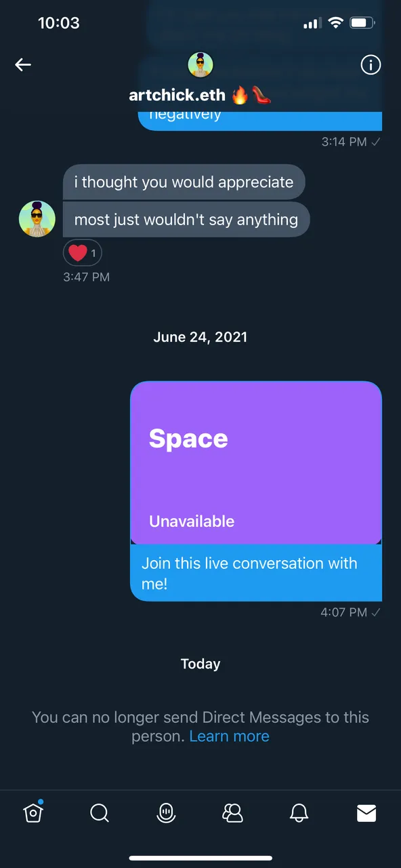The width and height of the screenshot is (401, 868).
Task: Tap the Unavailable label on Space card
Action: [x=192, y=521]
